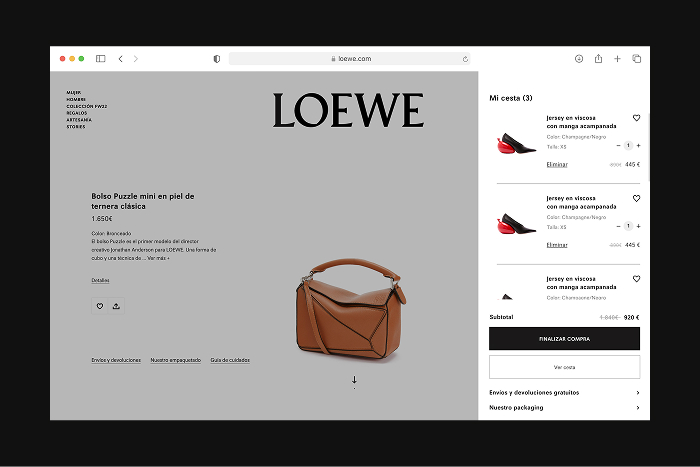Open the COLECCIÓN FW22 menu item

(86, 106)
